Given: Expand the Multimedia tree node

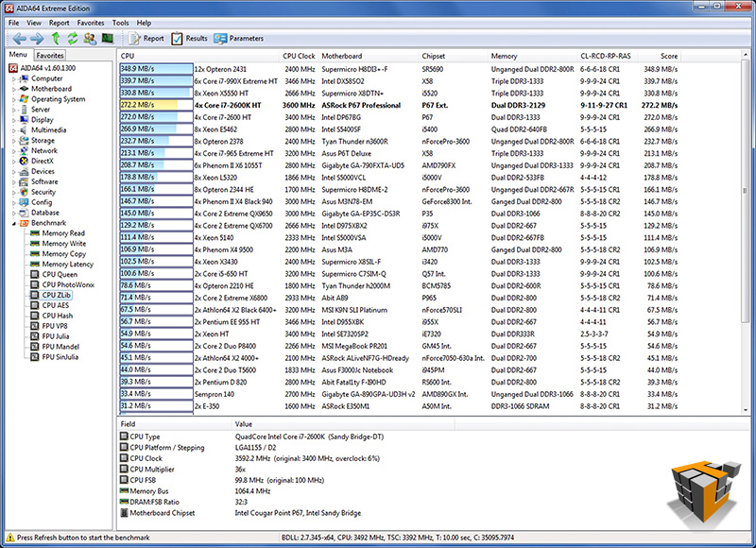Looking at the screenshot, I should [x=14, y=130].
